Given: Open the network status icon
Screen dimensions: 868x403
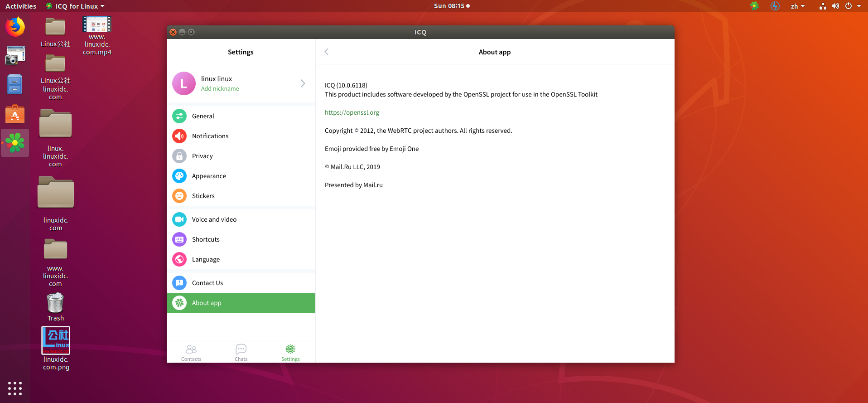Looking at the screenshot, I should point(823,6).
